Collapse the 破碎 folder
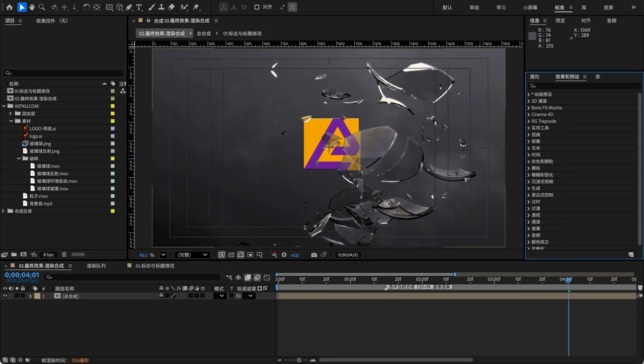644x364 pixels. click(19, 159)
